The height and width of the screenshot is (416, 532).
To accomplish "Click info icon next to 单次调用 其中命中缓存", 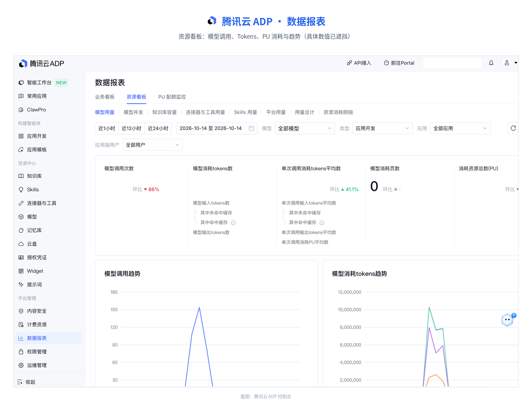I will (x=322, y=223).
